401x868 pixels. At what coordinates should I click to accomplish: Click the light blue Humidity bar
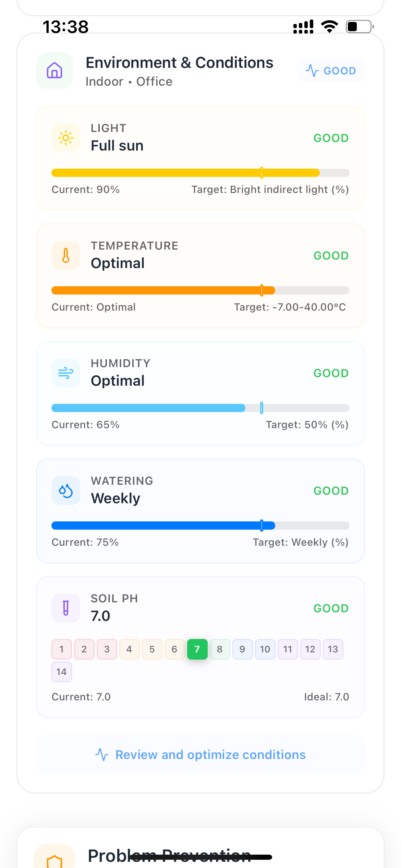200,408
